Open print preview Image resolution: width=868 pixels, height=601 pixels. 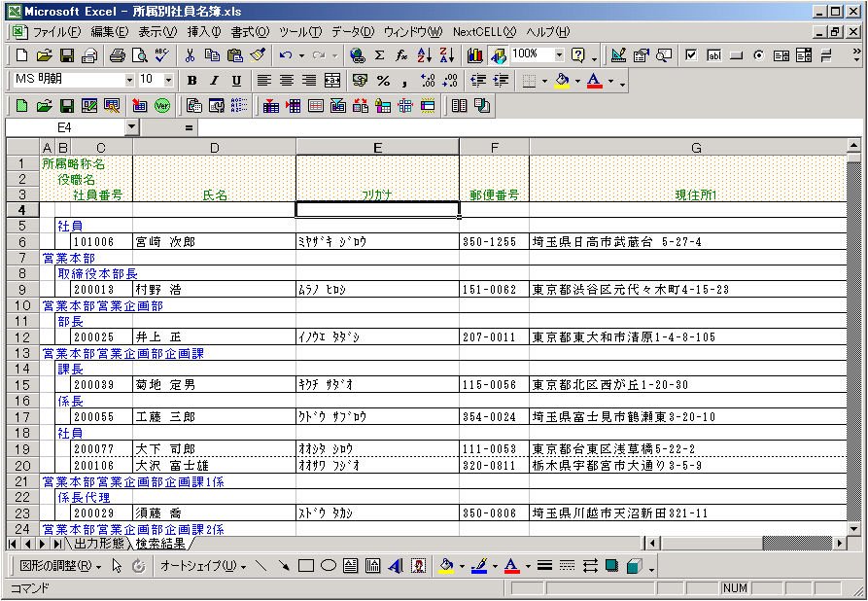coord(140,54)
